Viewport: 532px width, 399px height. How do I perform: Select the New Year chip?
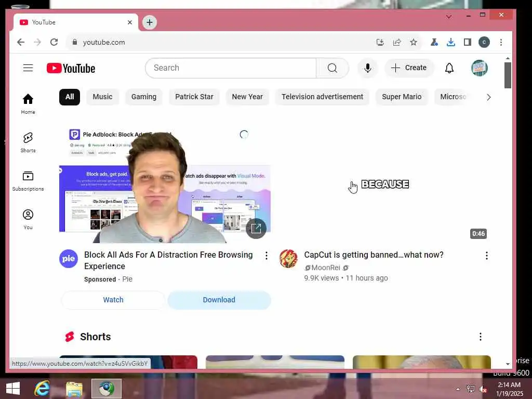click(x=247, y=97)
